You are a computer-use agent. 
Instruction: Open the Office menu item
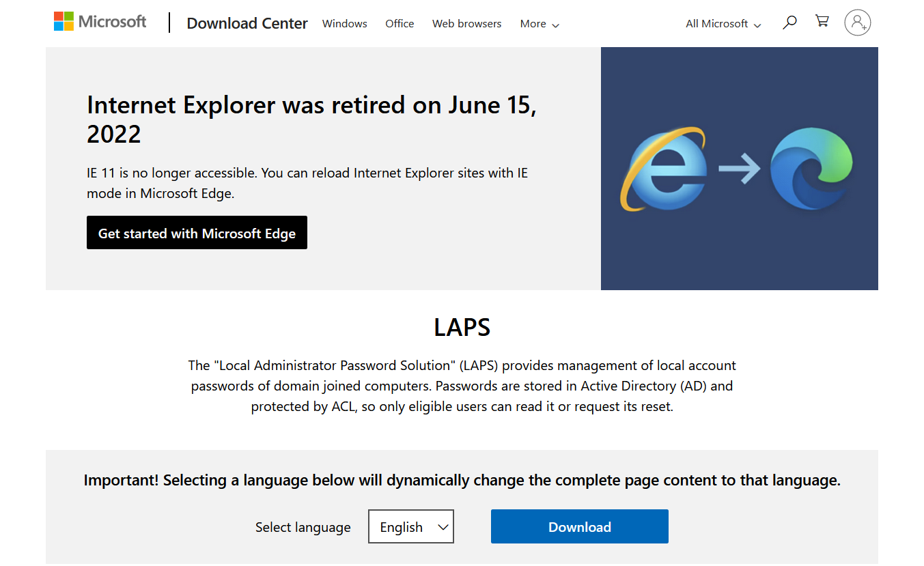[400, 24]
